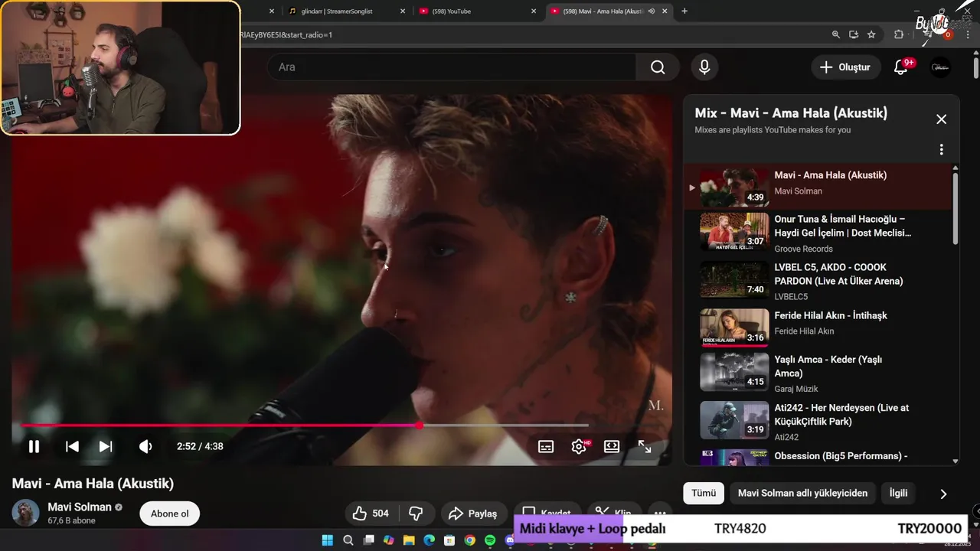Open Mavi Solman channel avatar

26,513
